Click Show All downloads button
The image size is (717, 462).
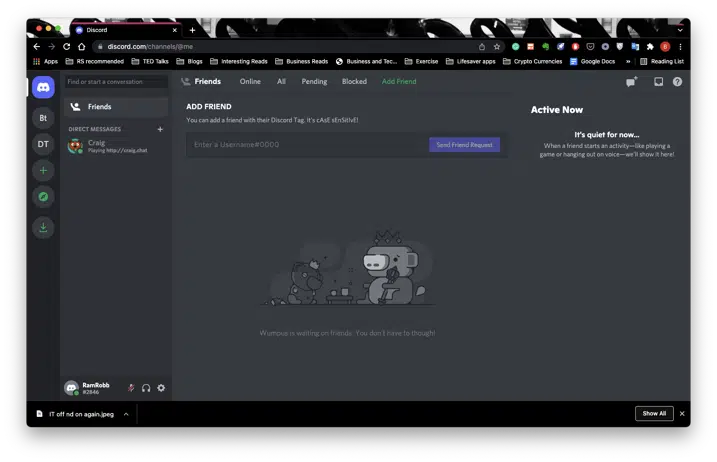pos(654,414)
